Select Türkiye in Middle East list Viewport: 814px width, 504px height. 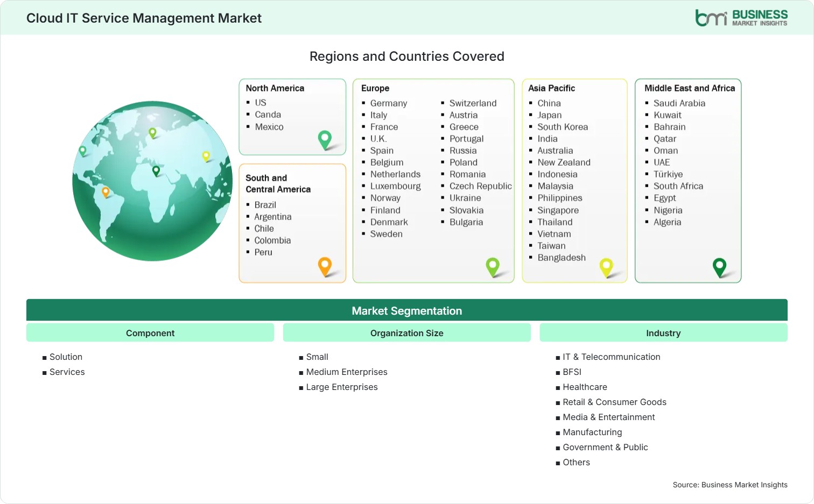(668, 174)
